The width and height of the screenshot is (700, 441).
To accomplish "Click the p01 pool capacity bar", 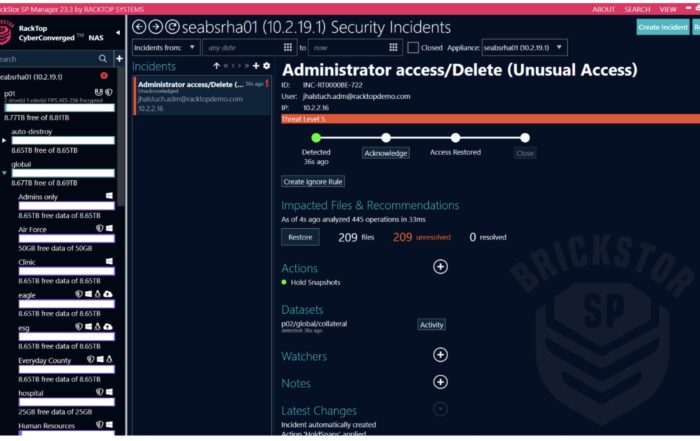I will [59, 108].
